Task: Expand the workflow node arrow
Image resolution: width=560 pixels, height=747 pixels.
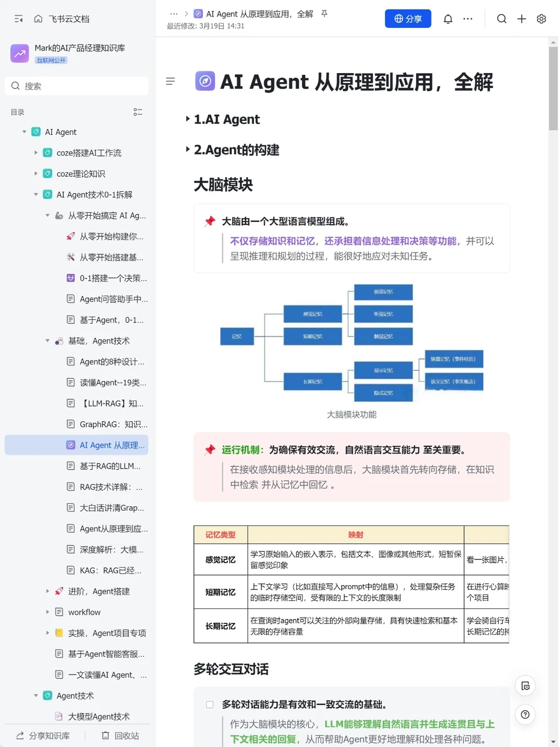Action: tap(47, 612)
